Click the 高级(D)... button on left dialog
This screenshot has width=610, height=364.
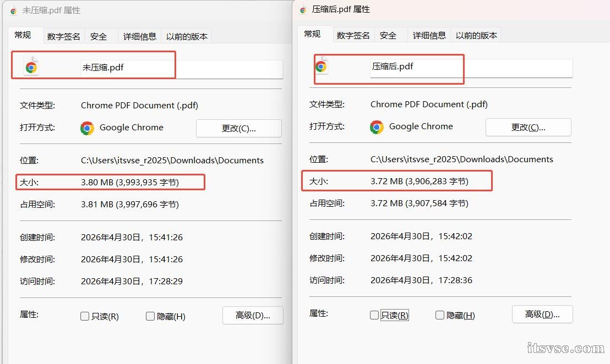[x=253, y=315]
